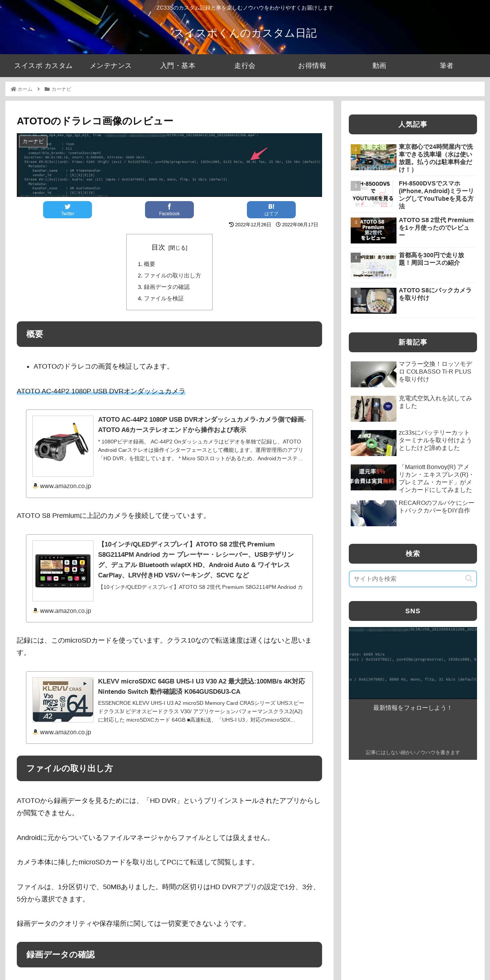Open popular article ATOTO S8にバックカメラ
This screenshot has width=490, height=980.
tap(413, 300)
